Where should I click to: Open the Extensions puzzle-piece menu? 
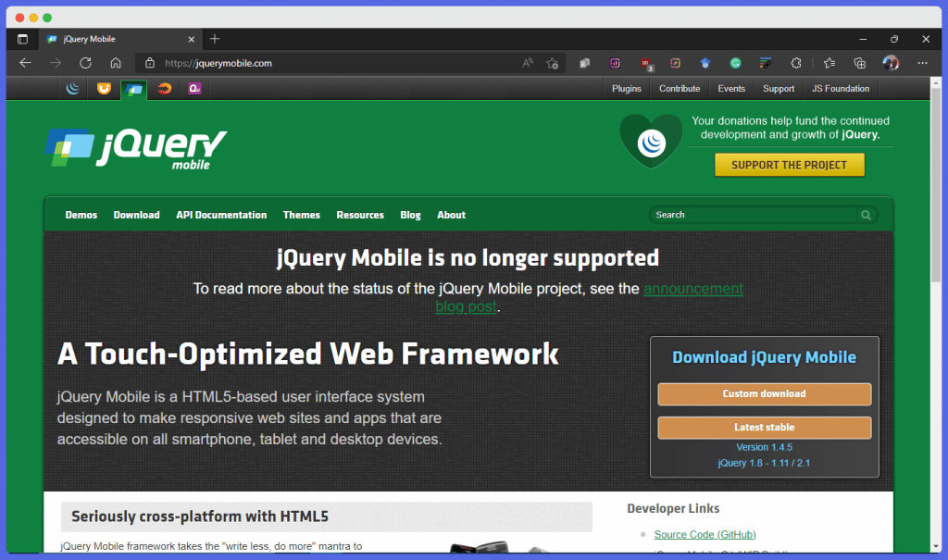click(795, 63)
